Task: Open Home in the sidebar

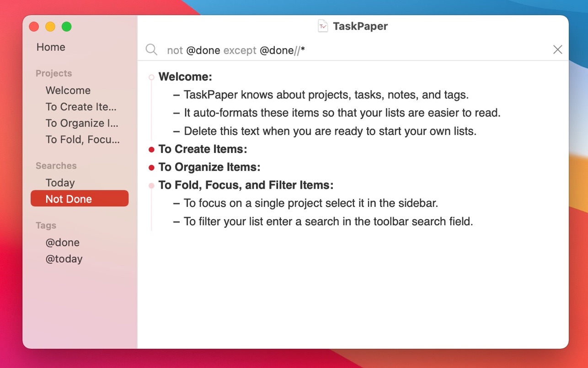Action: [x=51, y=47]
